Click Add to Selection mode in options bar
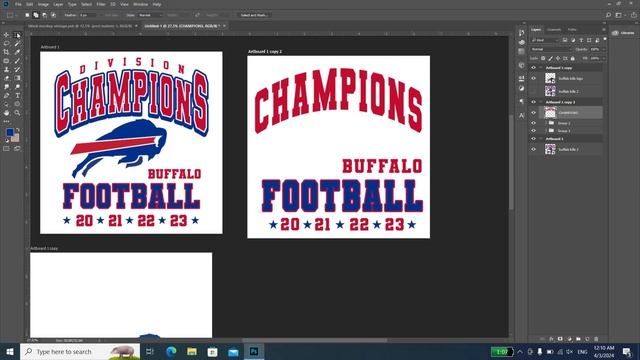The image size is (640, 360). pos(36,15)
